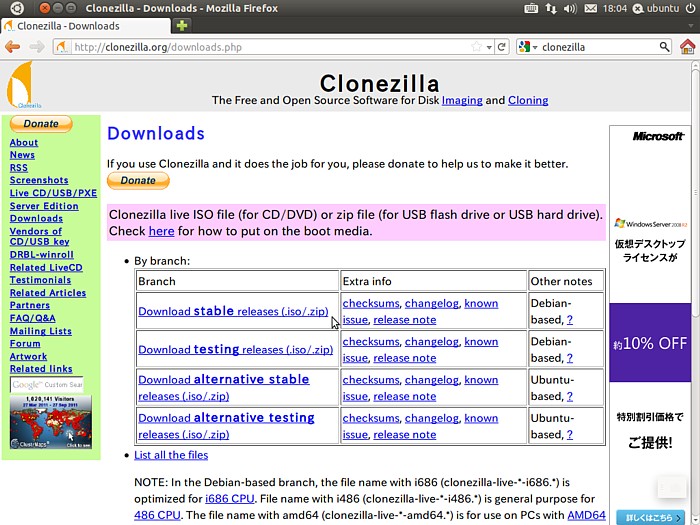
Task: Click the 'here' boot media link
Action: pyautogui.click(x=161, y=231)
